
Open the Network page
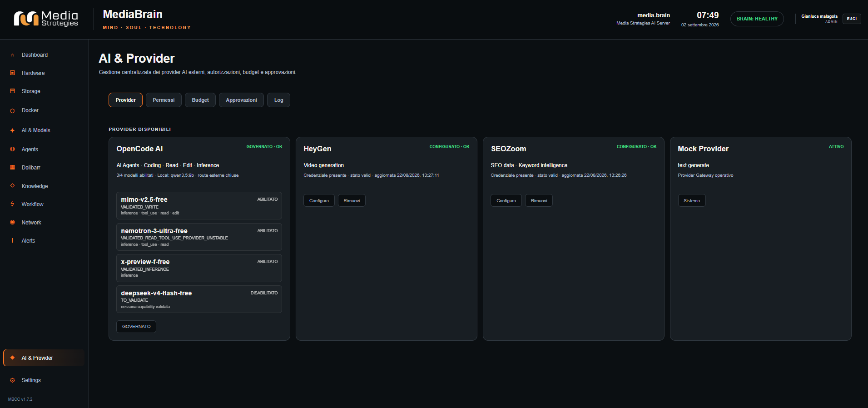pyautogui.click(x=44, y=223)
